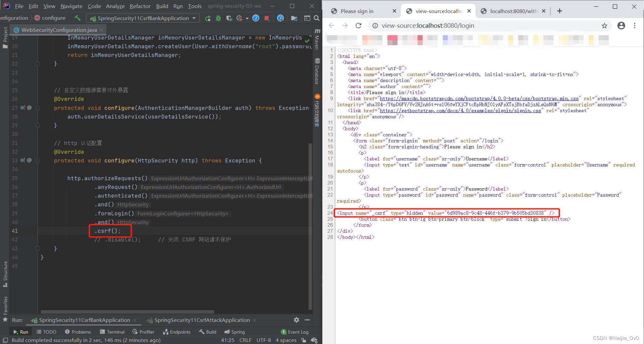
Task: Click the browser address bar
Action: click(x=490, y=25)
